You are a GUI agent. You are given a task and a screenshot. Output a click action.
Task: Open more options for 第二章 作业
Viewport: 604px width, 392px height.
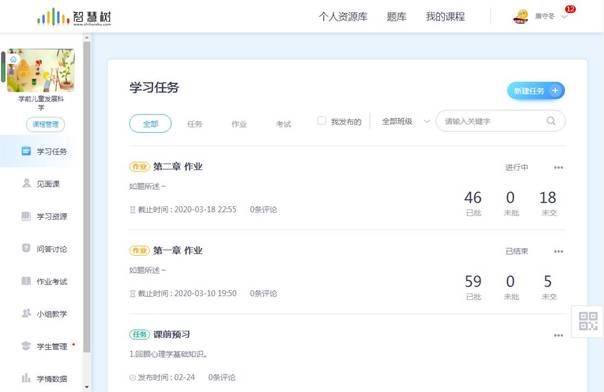[x=558, y=168]
